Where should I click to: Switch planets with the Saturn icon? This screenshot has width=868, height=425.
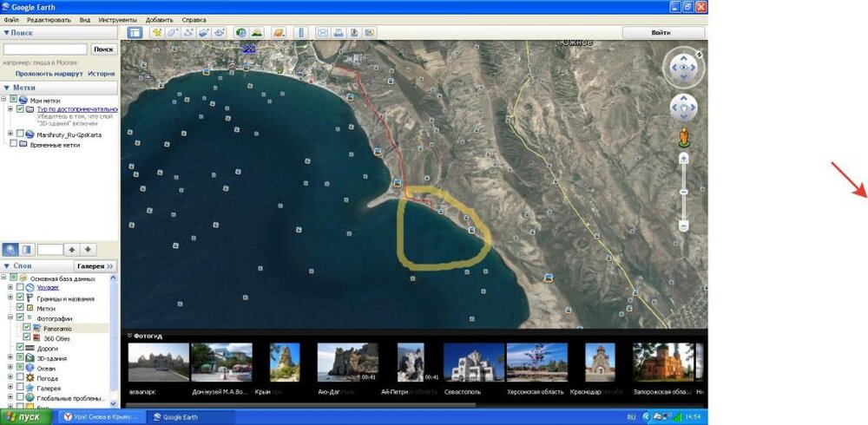(278, 33)
